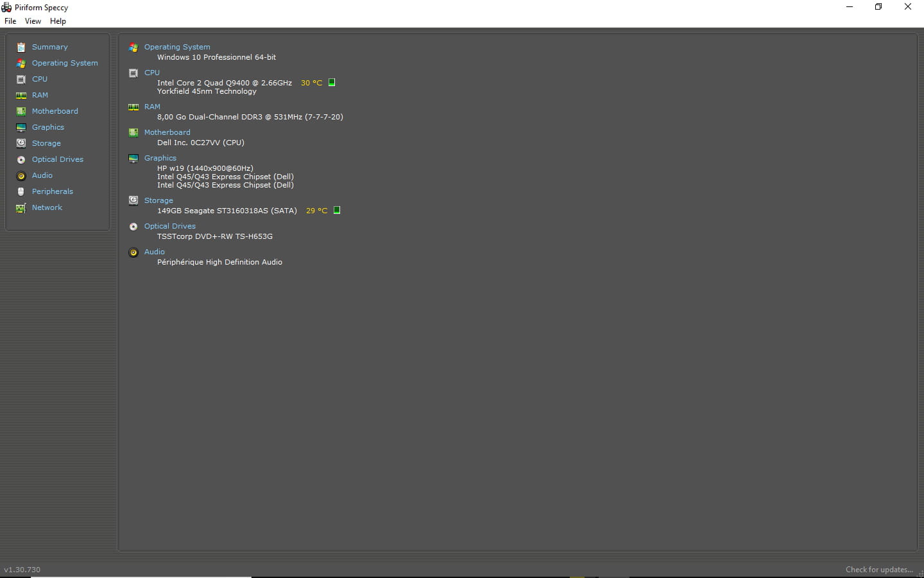Click the Peripherals mouse icon in sidebar
924x578 pixels.
pyautogui.click(x=21, y=191)
